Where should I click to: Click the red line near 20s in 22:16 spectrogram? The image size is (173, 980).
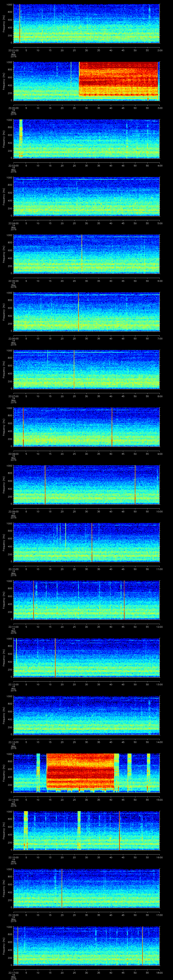[62, 888]
